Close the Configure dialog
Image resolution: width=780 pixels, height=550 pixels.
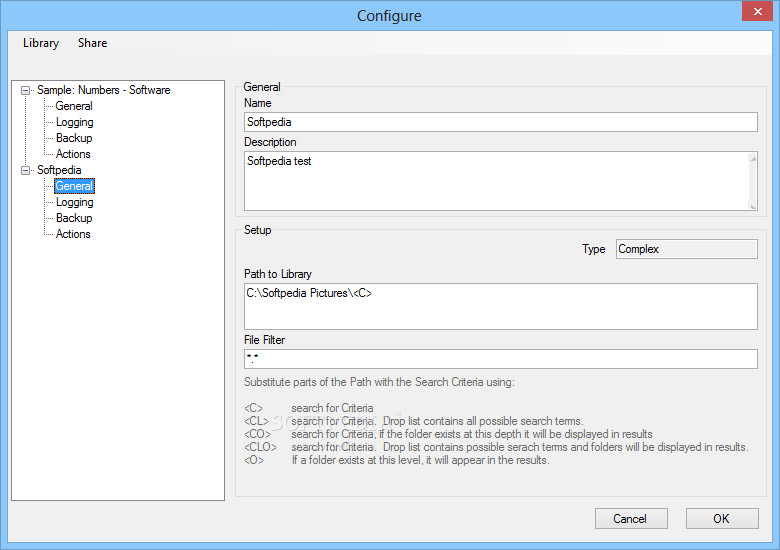(757, 11)
